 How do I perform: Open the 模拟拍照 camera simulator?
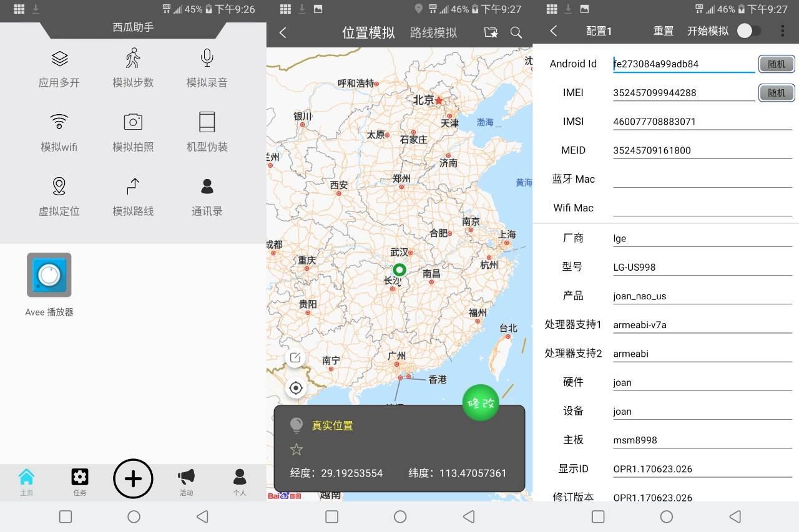(133, 131)
